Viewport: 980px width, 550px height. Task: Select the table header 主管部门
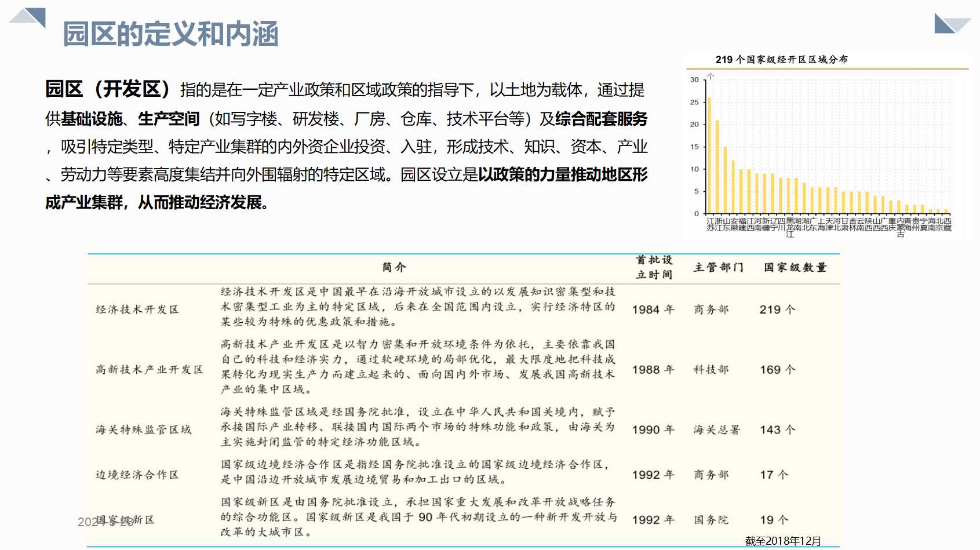click(x=719, y=267)
